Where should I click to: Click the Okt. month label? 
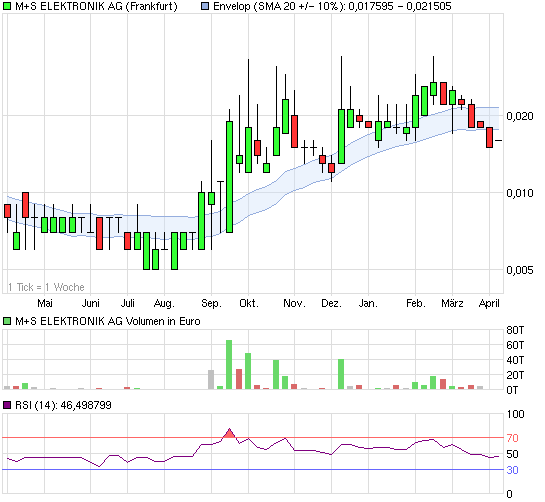249,303
